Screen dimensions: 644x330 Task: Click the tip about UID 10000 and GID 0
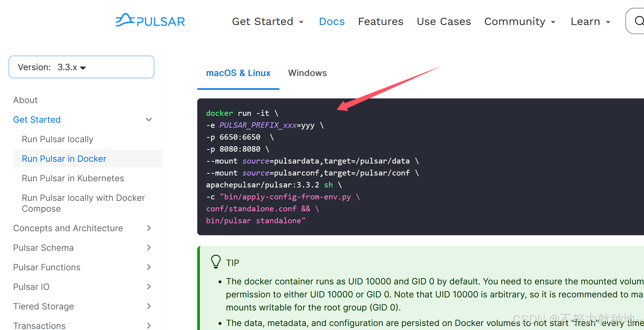(x=435, y=295)
